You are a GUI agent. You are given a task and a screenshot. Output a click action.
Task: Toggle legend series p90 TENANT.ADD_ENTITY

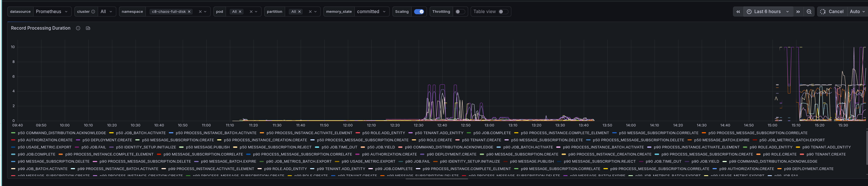[x=826, y=147]
